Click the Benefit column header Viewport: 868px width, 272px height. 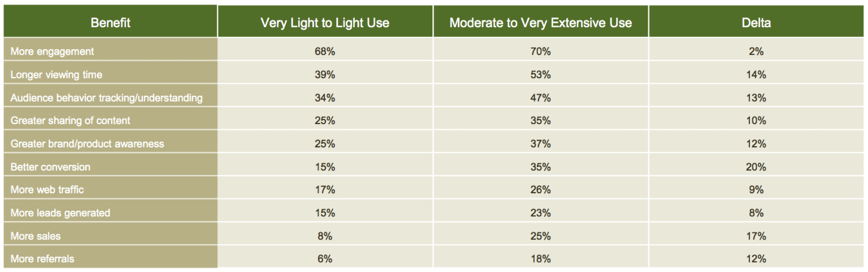110,23
